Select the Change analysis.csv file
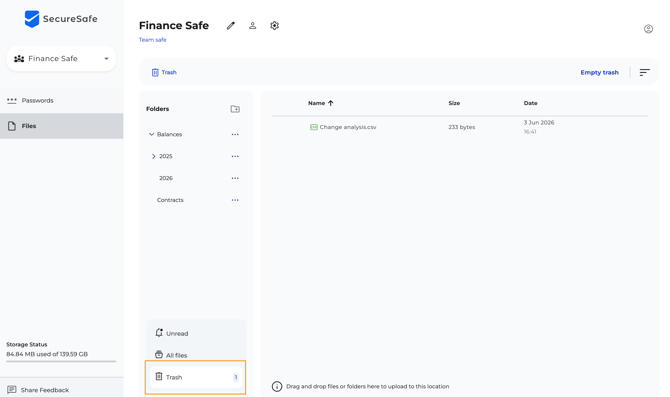 (x=348, y=127)
